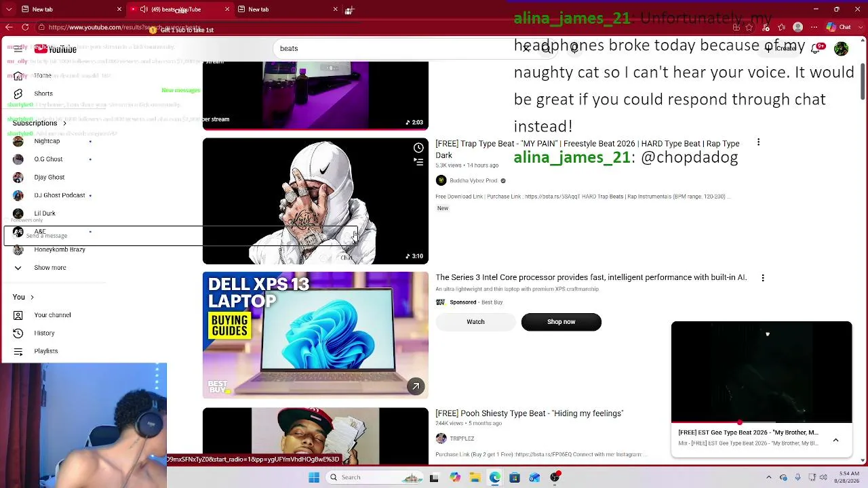Image resolution: width=868 pixels, height=488 pixels.
Task: Open the Djay Ghost subscription channel
Action: pos(49,178)
